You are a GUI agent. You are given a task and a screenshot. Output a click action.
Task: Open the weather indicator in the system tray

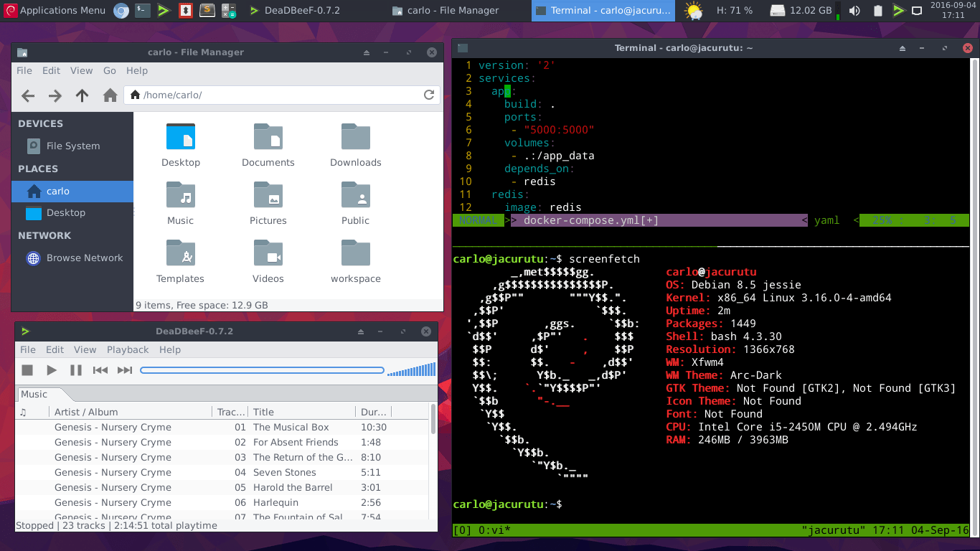[x=693, y=10]
